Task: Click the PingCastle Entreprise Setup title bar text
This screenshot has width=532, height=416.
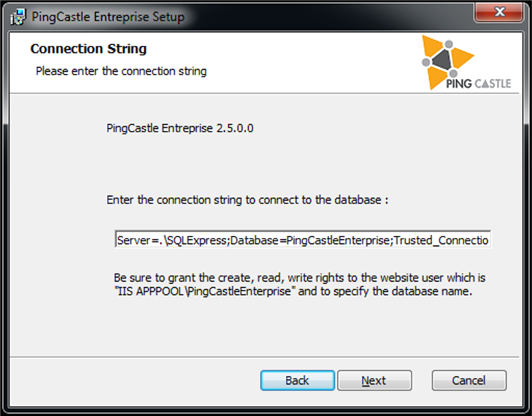Action: point(108,17)
